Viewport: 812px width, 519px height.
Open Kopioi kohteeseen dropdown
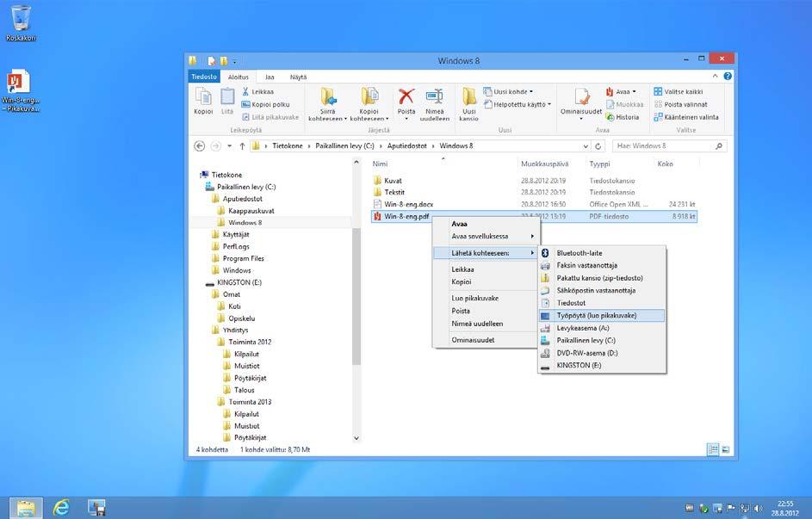pos(369,104)
